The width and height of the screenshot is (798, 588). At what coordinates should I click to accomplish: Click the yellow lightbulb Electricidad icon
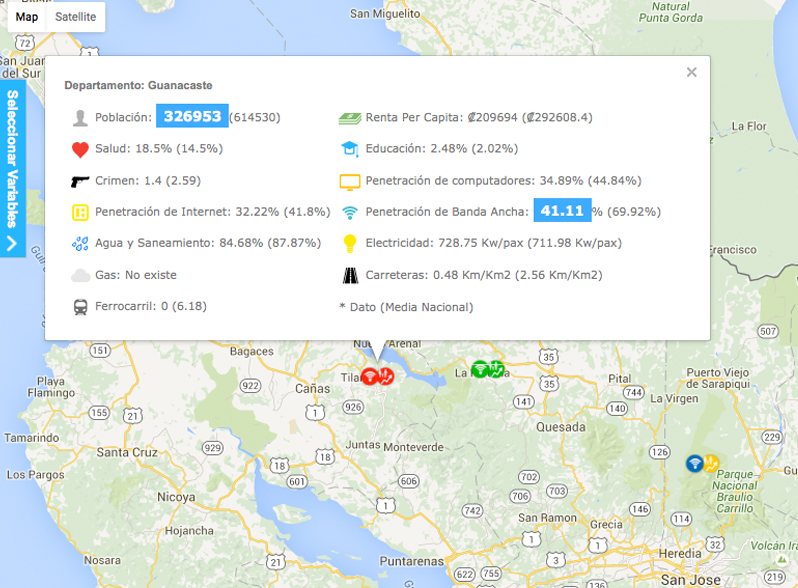[349, 243]
